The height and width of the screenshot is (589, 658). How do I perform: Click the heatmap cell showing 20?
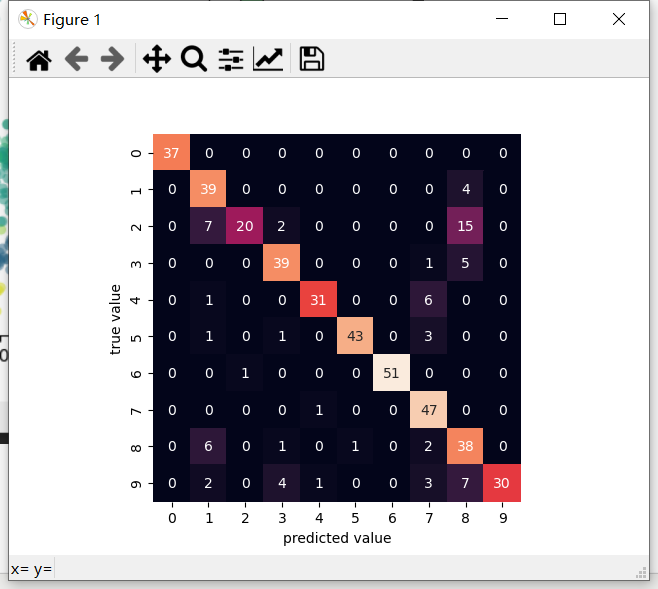tap(245, 226)
